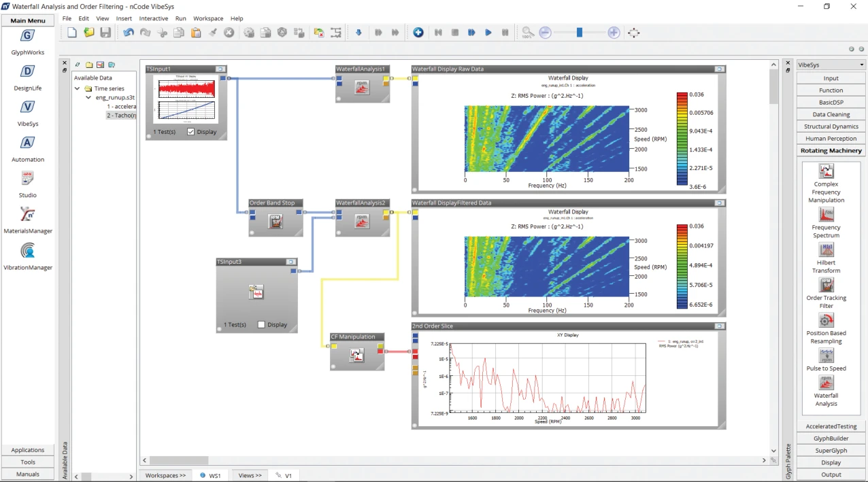Open the Interactive menu
Screen dimensions: 868x482
point(154,18)
